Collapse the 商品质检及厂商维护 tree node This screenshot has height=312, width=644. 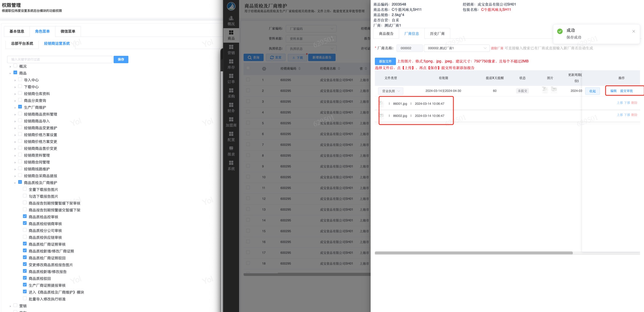(x=15, y=183)
